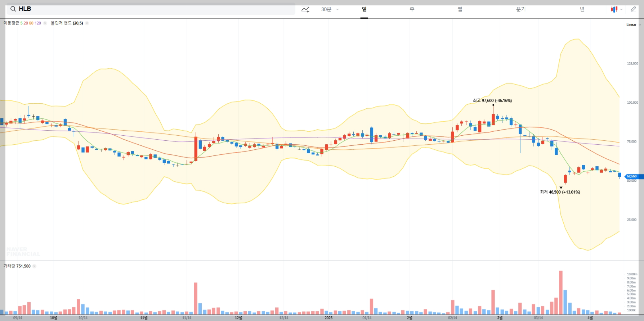Select the purple 120-day moving average value

click(38, 23)
